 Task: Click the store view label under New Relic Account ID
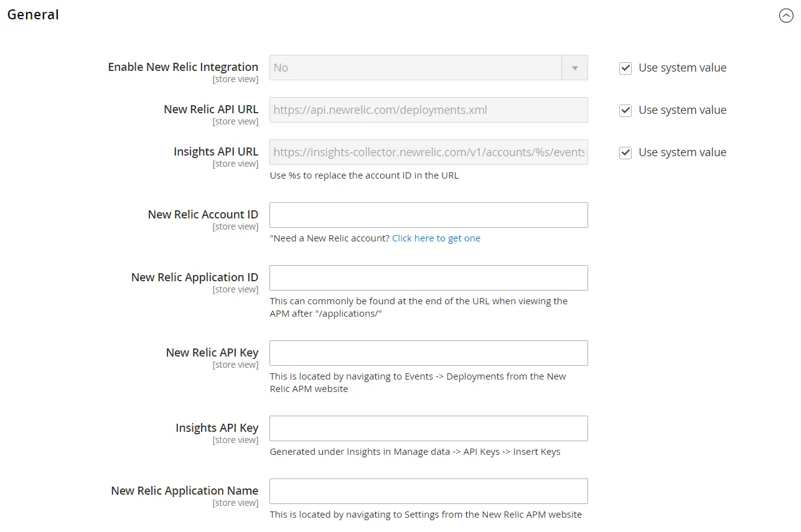[x=235, y=226]
